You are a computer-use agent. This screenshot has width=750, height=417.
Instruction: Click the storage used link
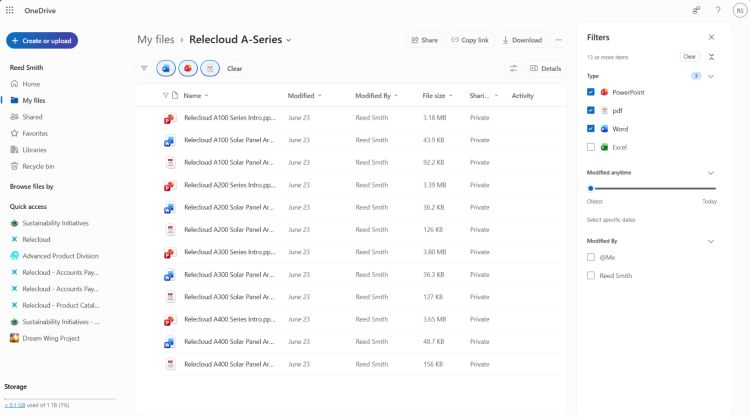click(x=15, y=405)
